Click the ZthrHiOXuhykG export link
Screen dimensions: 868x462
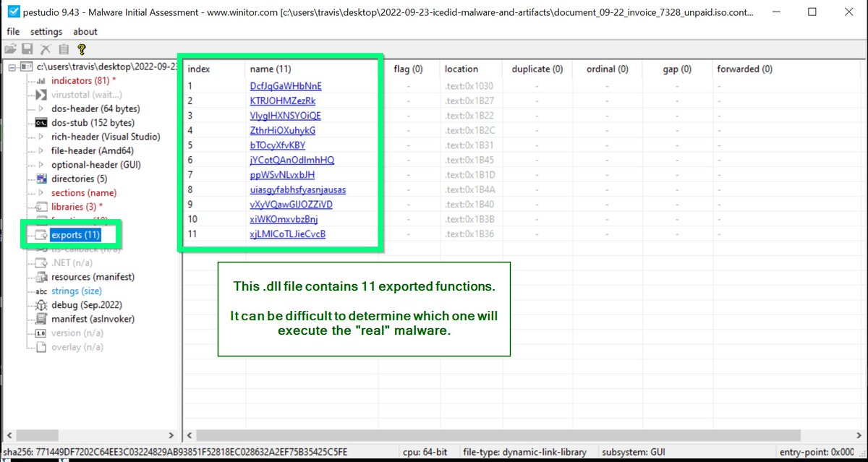(x=283, y=131)
